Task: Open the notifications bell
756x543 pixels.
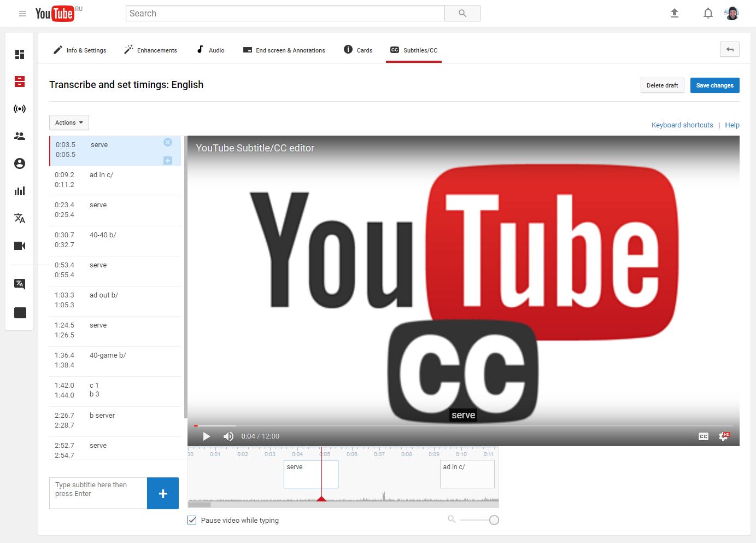Action: [x=708, y=14]
